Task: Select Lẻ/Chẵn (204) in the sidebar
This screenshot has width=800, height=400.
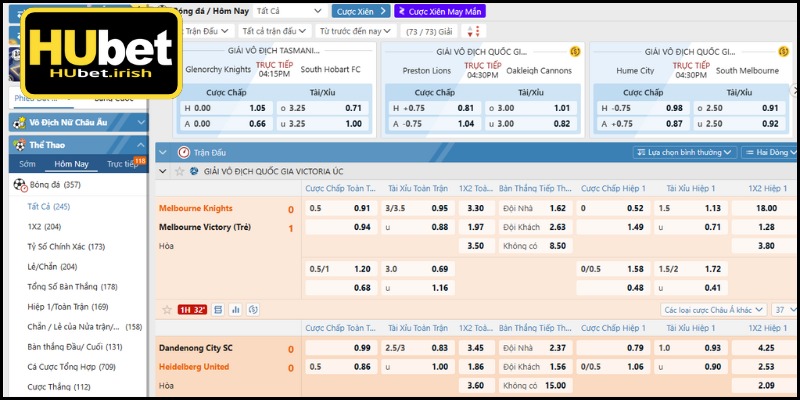Action: [53, 266]
